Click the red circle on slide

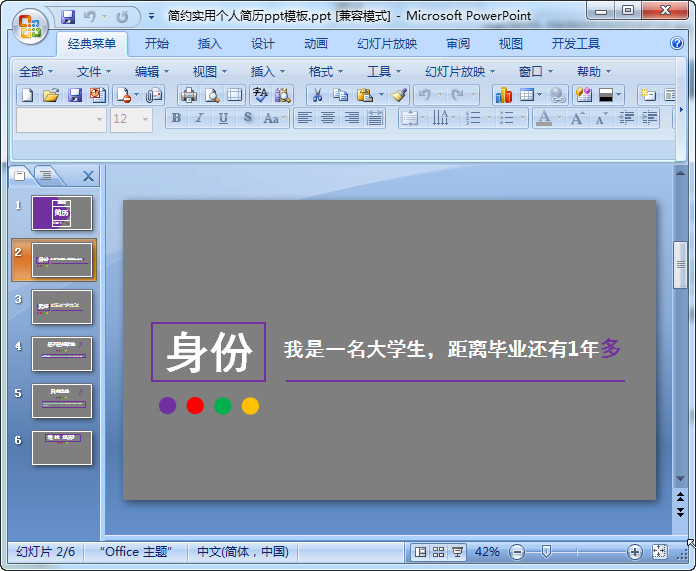pos(195,405)
